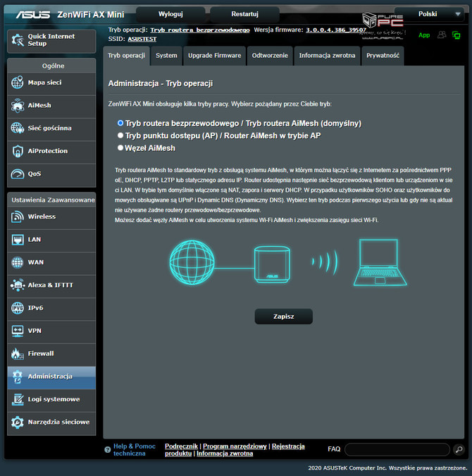This screenshot has width=472, height=476.
Task: Click the Administracja gear icon
Action: [18, 377]
